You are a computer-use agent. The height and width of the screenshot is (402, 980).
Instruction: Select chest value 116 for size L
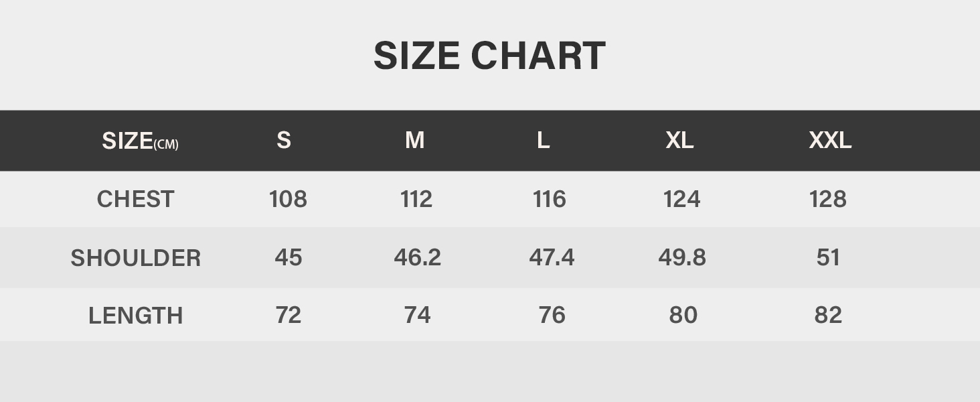pyautogui.click(x=550, y=199)
